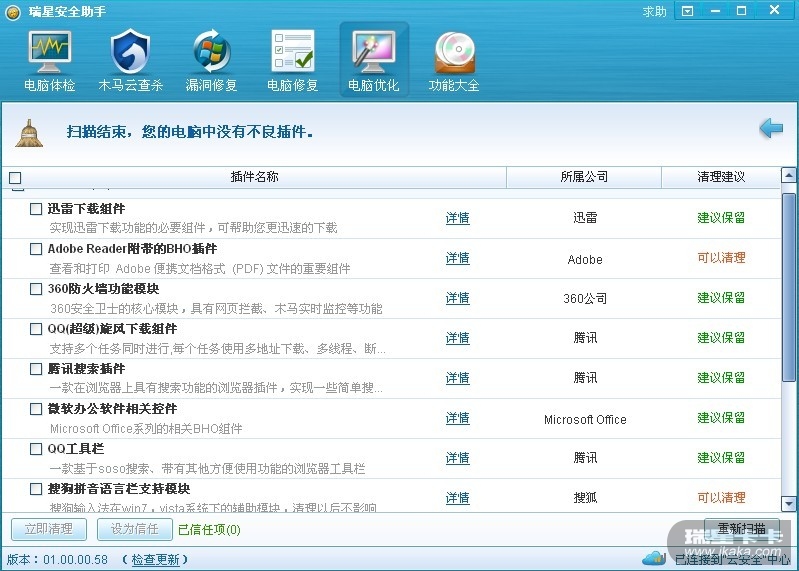Open the title bar dropdown menu button
The image size is (799, 571).
687,11
